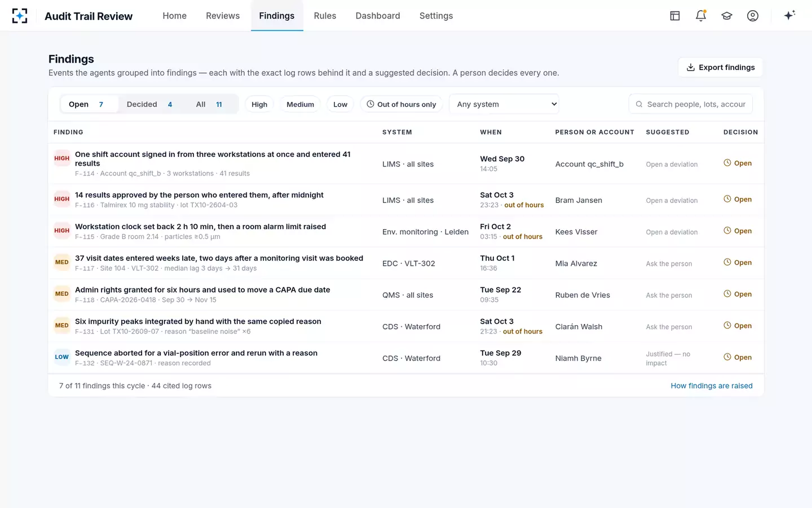This screenshot has height=508, width=812.
Task: Click the Open status for Bram Jansen
Action: point(738,199)
